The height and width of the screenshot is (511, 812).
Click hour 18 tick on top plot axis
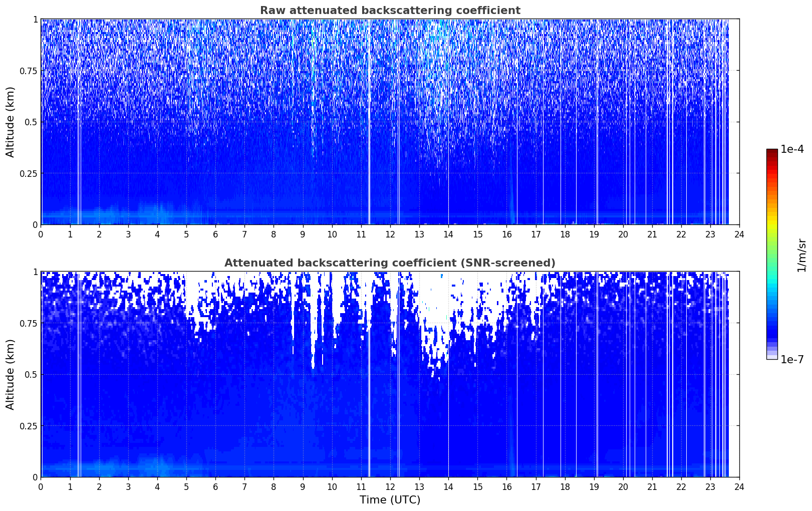point(565,234)
